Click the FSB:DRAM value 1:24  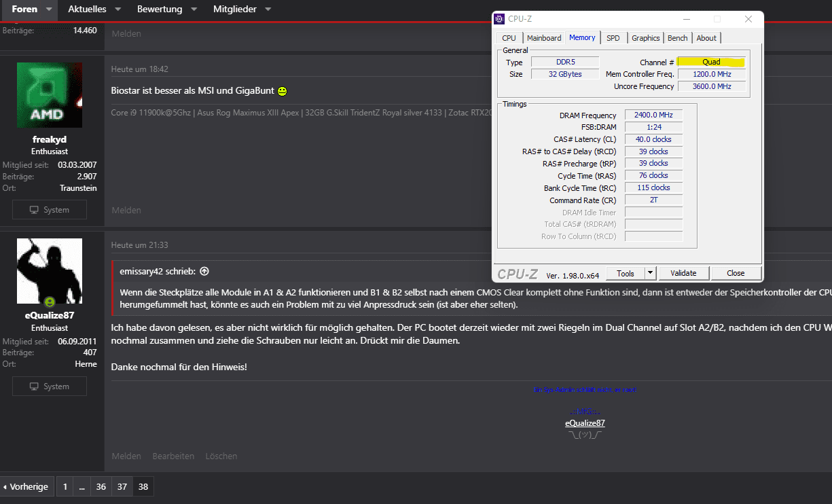pos(653,127)
